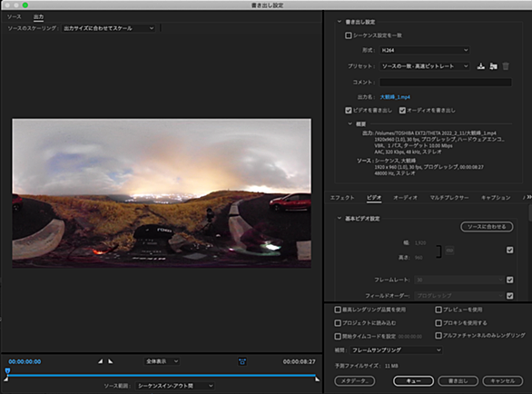This screenshot has height=394, width=532.
Task: Open the ソース範囲 range dropdown
Action: pyautogui.click(x=175, y=386)
